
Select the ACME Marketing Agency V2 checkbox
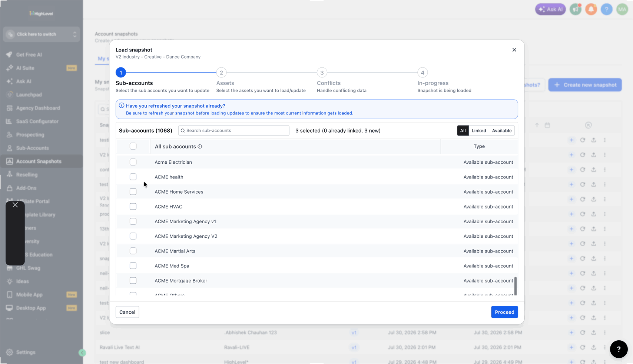pyautogui.click(x=133, y=236)
